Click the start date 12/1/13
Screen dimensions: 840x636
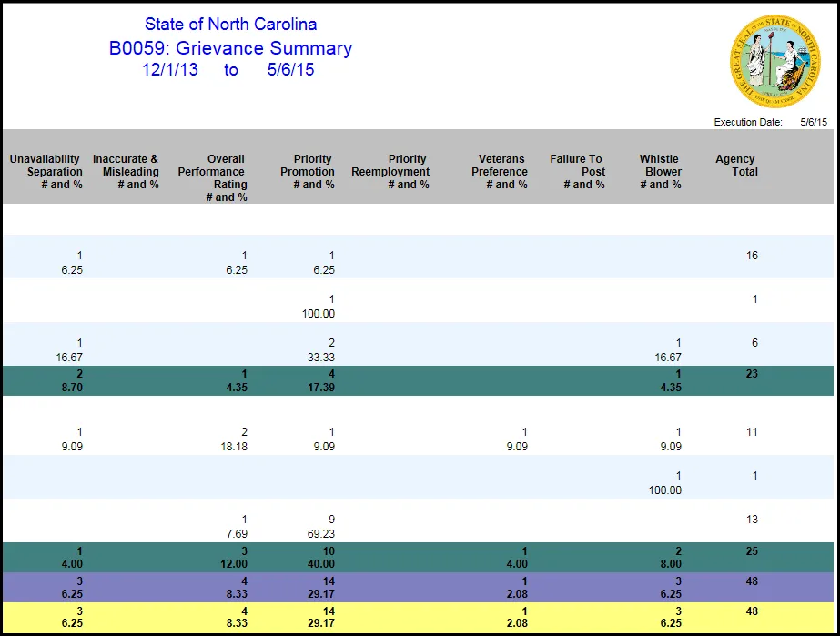(169, 70)
